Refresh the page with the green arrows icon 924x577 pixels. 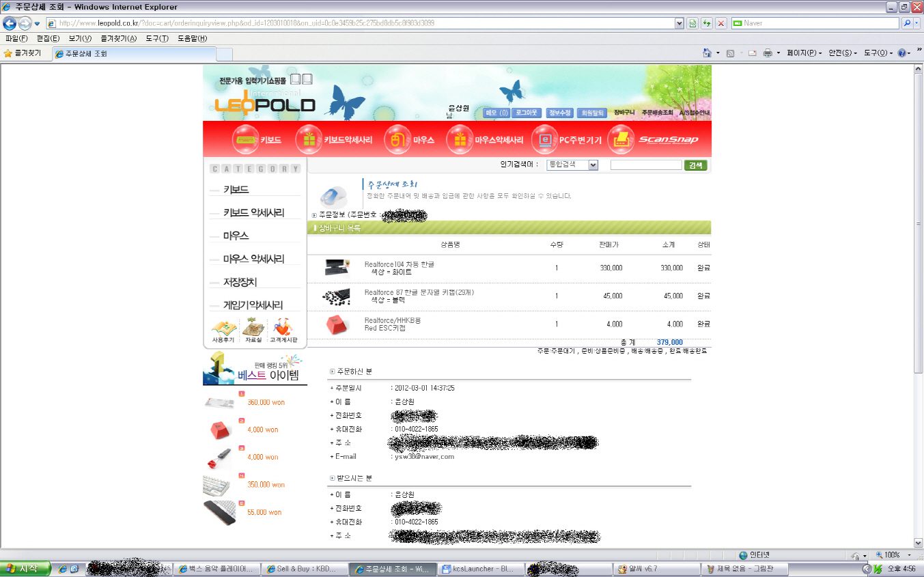pyautogui.click(x=707, y=23)
